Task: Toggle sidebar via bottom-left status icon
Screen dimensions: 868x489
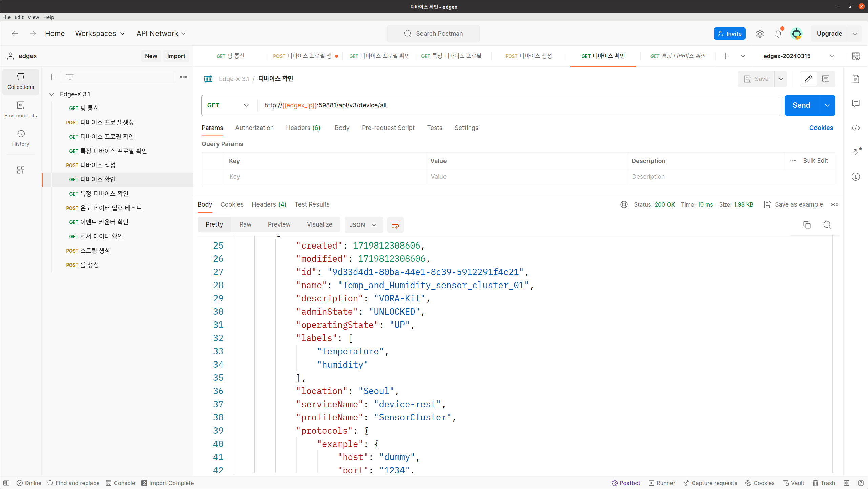Action: click(6, 483)
